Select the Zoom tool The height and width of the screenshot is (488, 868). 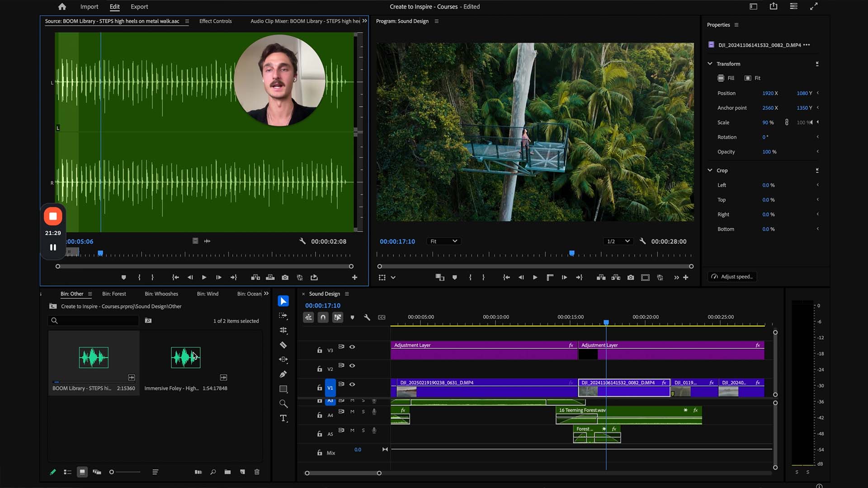[283, 404]
